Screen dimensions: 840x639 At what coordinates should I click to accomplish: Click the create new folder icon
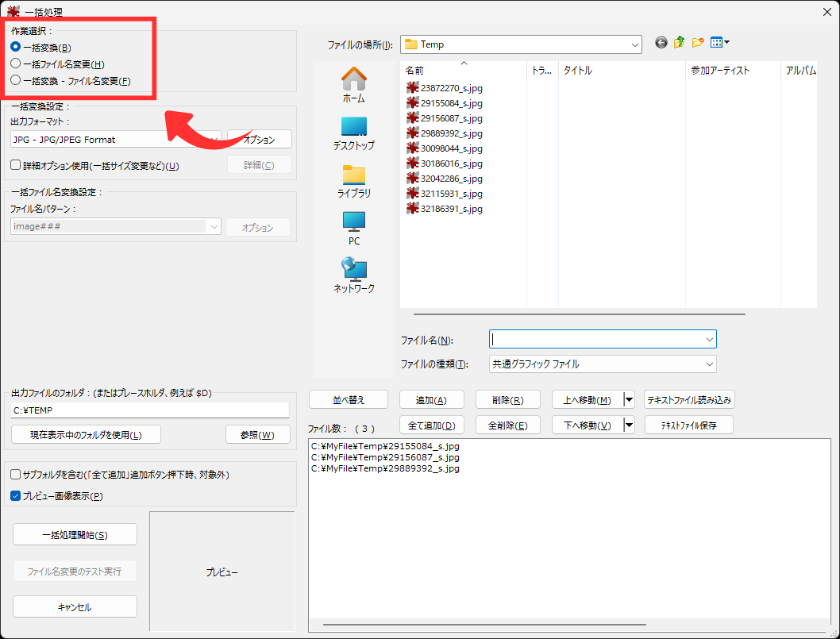[698, 44]
